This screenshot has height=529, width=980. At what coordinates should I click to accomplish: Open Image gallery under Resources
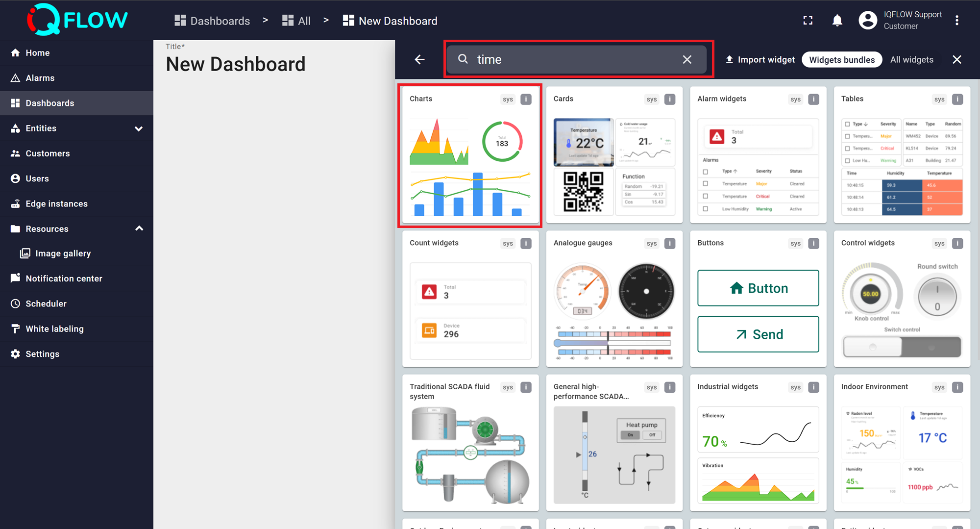pyautogui.click(x=63, y=253)
